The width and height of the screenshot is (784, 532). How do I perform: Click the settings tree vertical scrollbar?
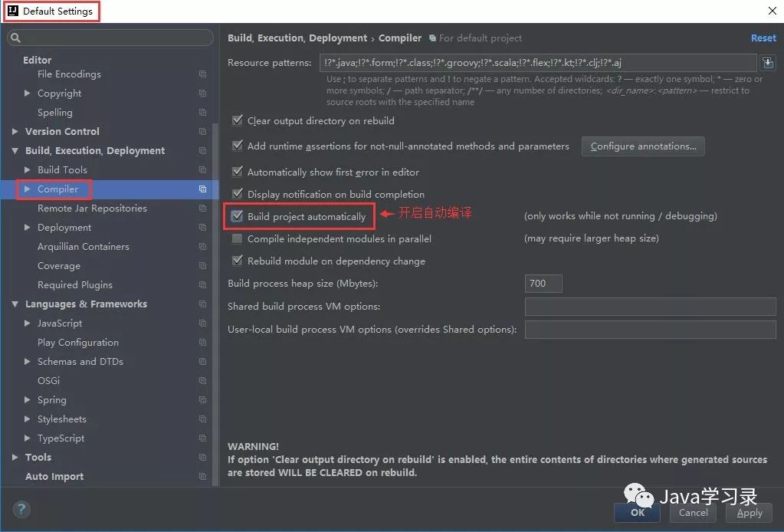[x=215, y=304]
